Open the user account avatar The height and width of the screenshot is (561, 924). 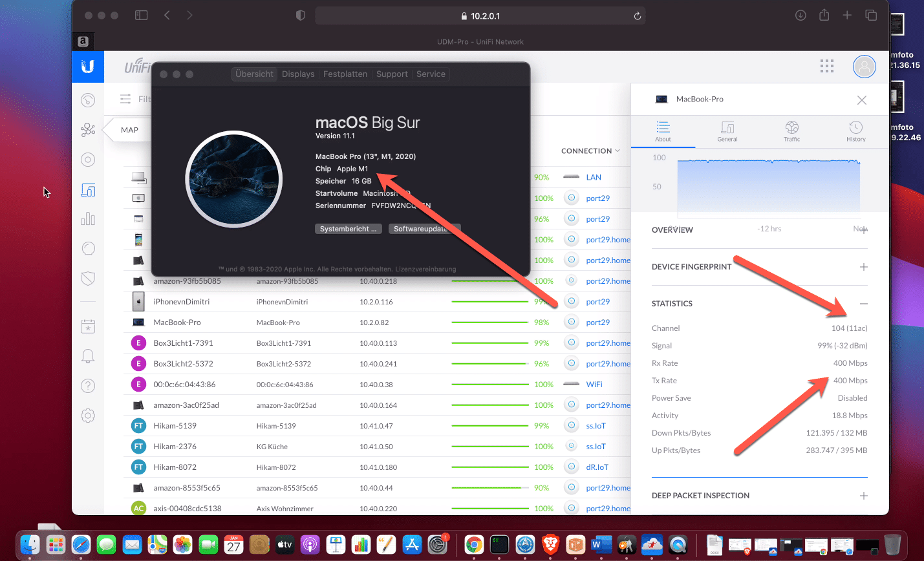(865, 66)
